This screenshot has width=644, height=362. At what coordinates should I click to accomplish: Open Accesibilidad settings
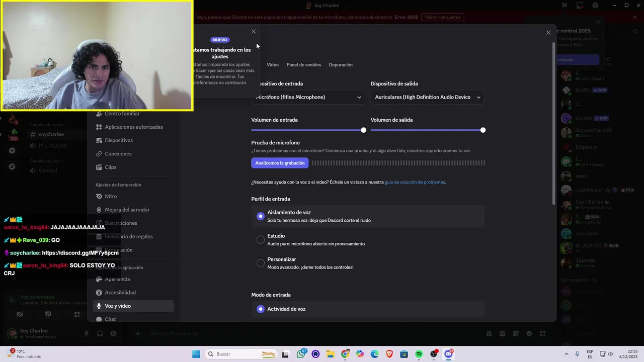[x=133, y=293]
